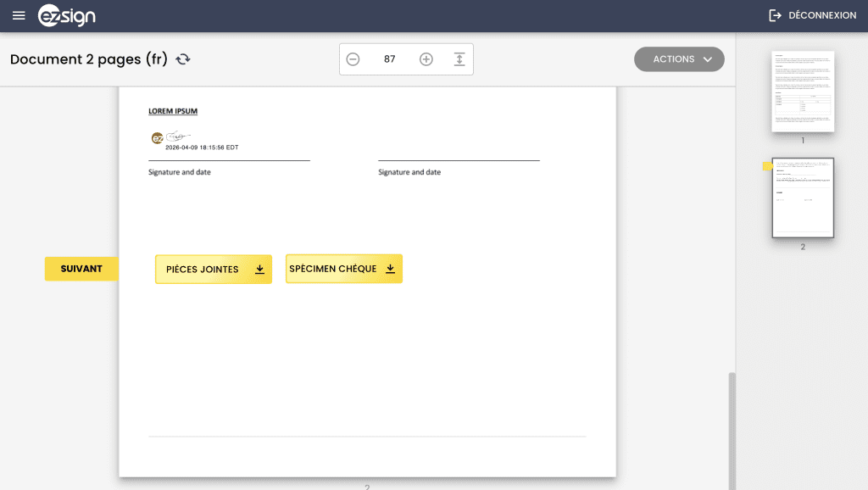The width and height of the screenshot is (868, 490).
Task: Click the eZsign logo
Action: pyautogui.click(x=67, y=15)
